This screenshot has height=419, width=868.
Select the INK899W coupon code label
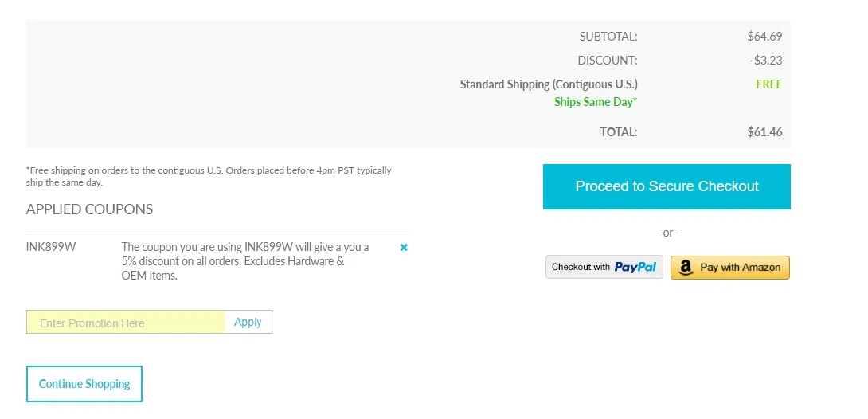[x=51, y=247]
